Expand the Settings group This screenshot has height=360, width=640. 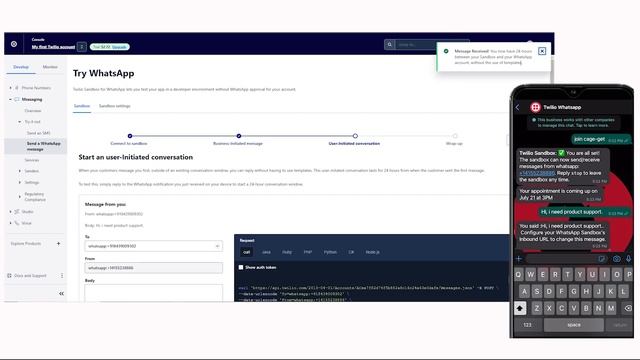(x=20, y=182)
